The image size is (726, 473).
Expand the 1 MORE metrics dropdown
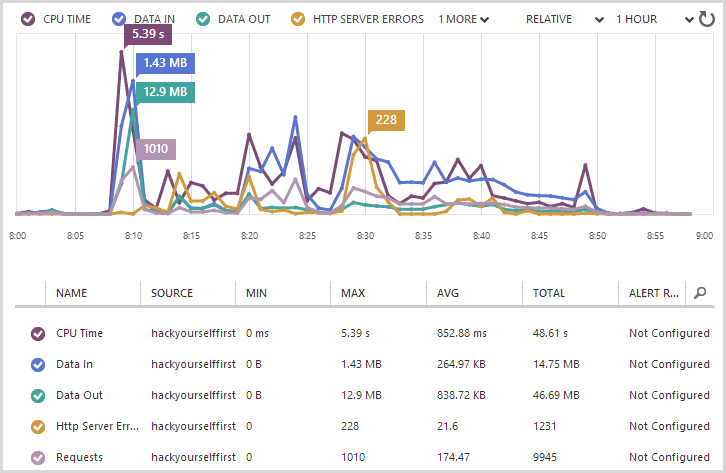tap(463, 19)
